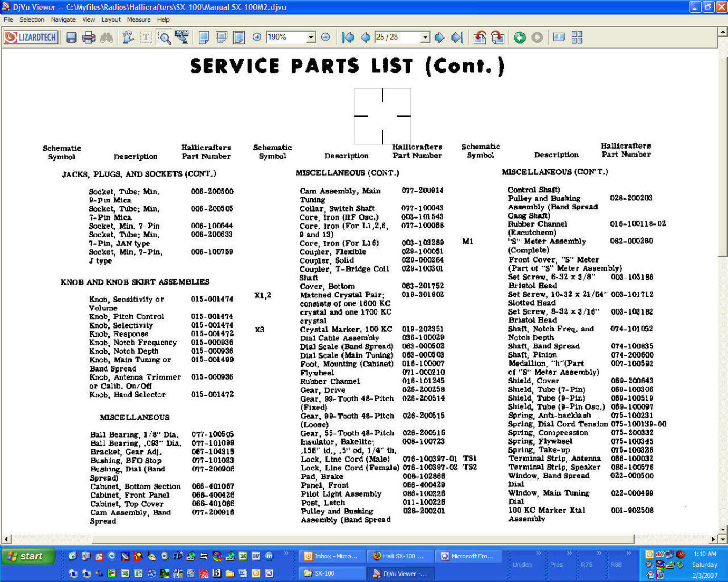Go to the previous page
This screenshot has height=582, width=728.
[x=365, y=37]
